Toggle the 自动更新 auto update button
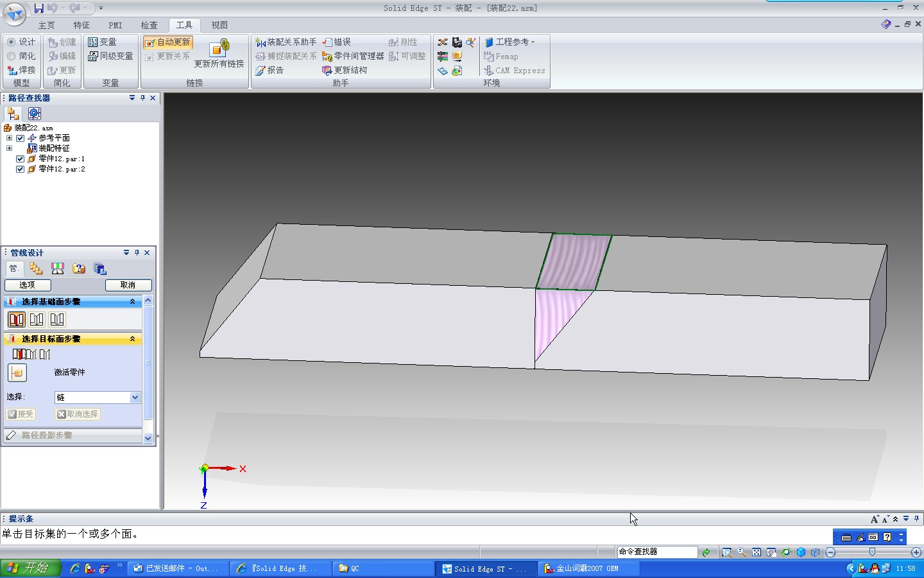Viewport: 924px width, 578px height. pyautogui.click(x=167, y=42)
